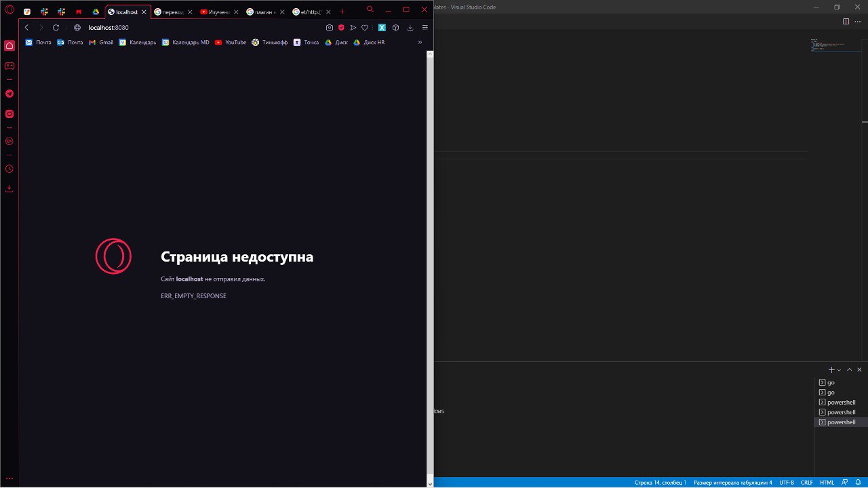Open VS Code editor more actions ellipsis
The image size is (868, 488).
click(858, 22)
